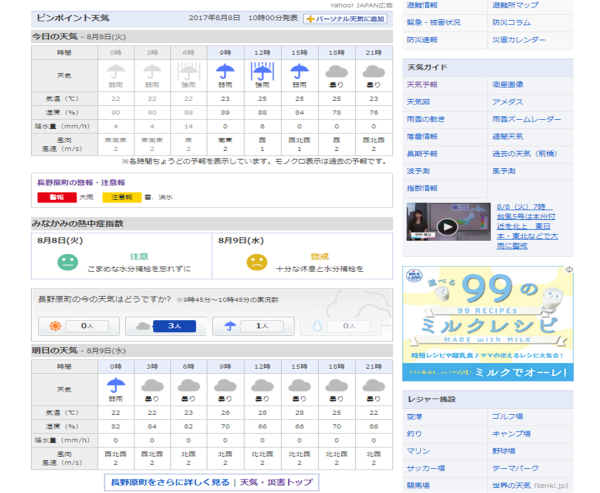Open 長野原町の警報・注意報 link
This screenshot has width=600, height=493.
point(81,183)
